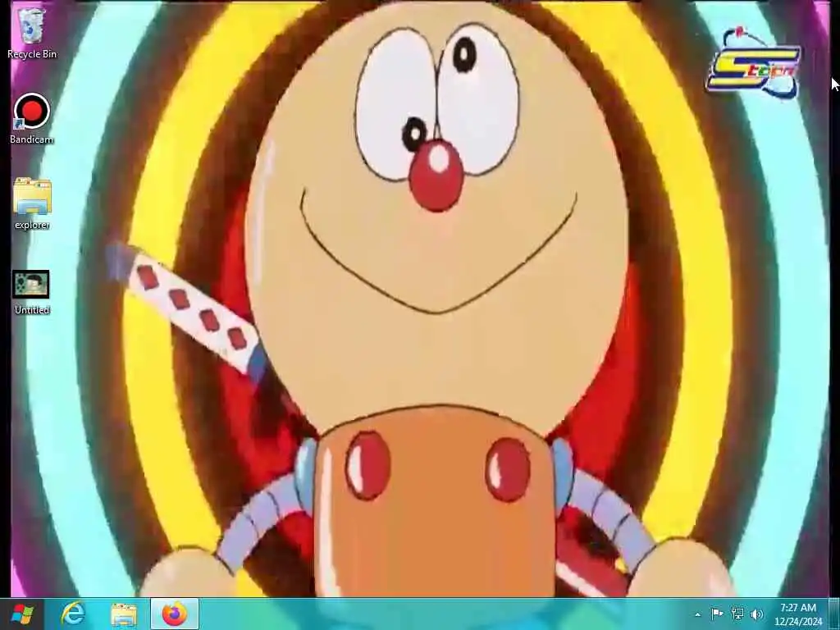Launch Internet Explorer from the taskbar
The width and height of the screenshot is (840, 630).
[73, 614]
